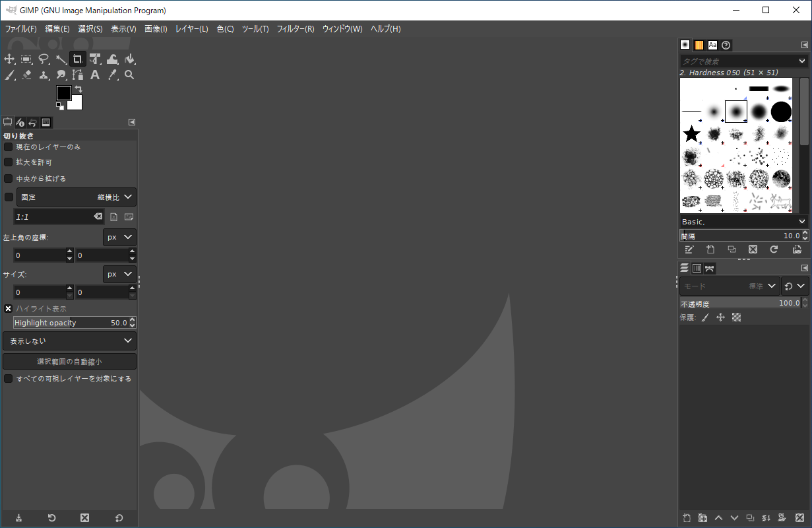The width and height of the screenshot is (812, 528).
Task: Activate the Zoom magnifier tool
Action: [x=130, y=75]
